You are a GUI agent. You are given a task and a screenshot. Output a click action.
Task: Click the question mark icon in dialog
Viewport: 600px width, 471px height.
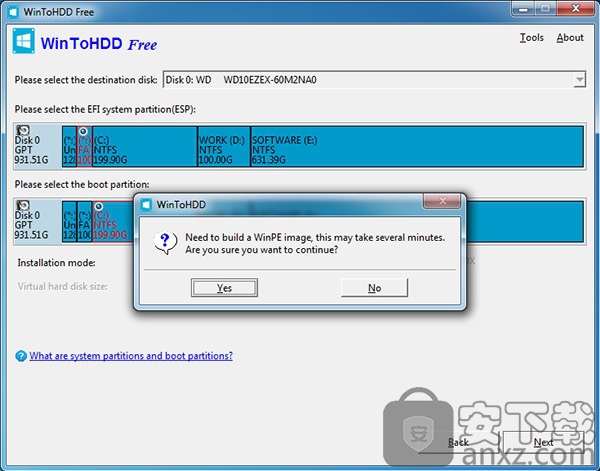click(165, 243)
